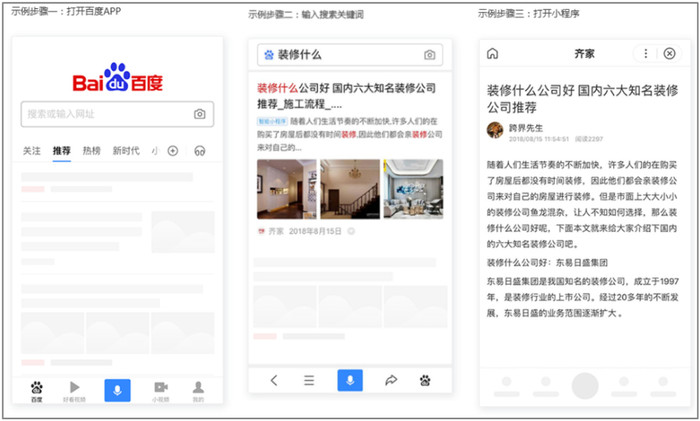Close the 齐家 mini program with the X circle

coord(669,54)
